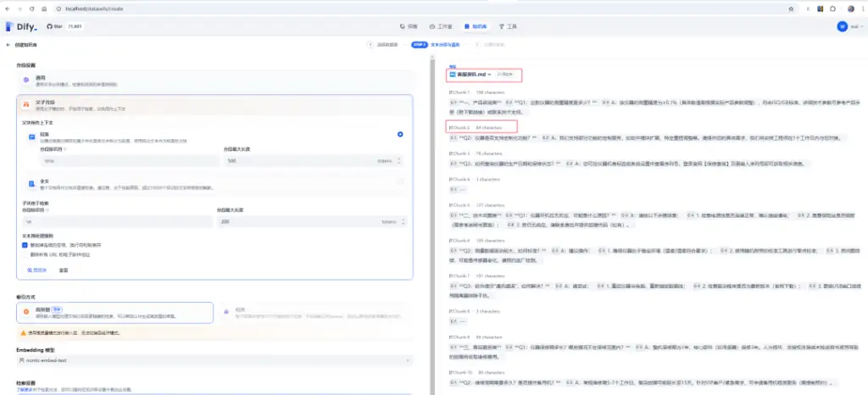Open the GitHub Star badge

tap(64, 26)
